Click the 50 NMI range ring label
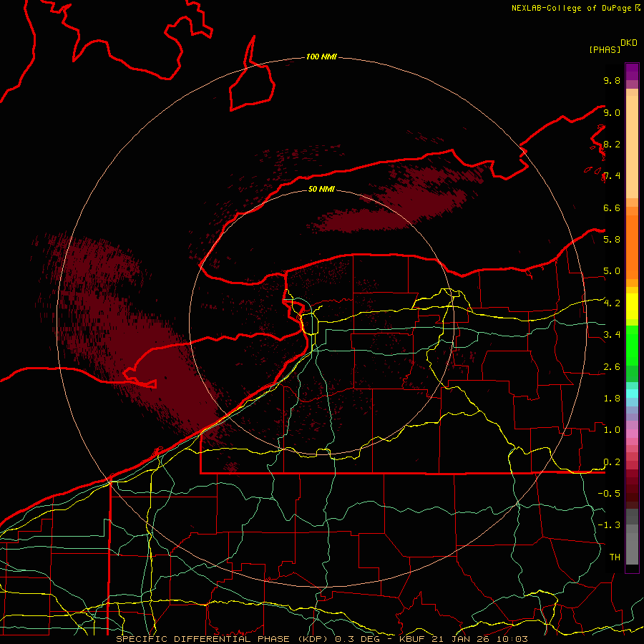The width and height of the screenshot is (644, 644). (321, 189)
